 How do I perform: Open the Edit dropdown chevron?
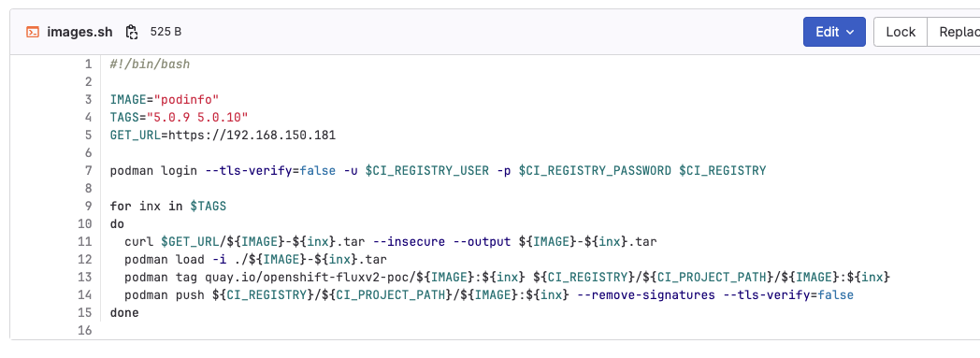click(850, 32)
